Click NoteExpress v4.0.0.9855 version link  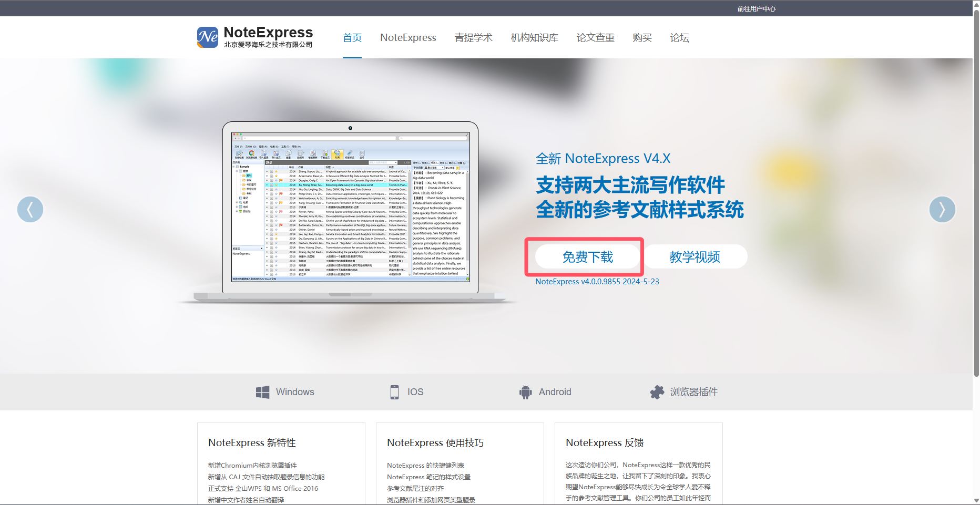[x=597, y=282]
